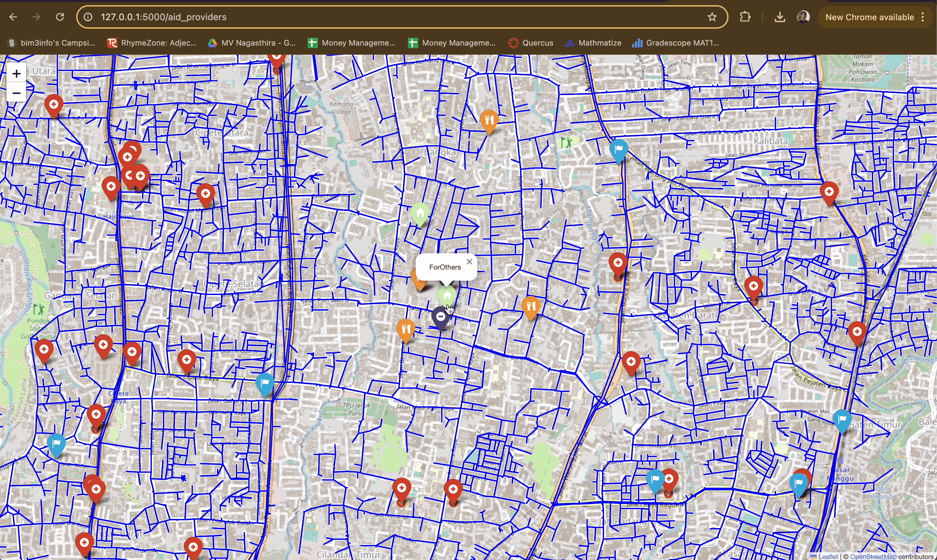The height and width of the screenshot is (560, 937).
Task: Click the red medical marker in top-left
Action: pos(54,105)
